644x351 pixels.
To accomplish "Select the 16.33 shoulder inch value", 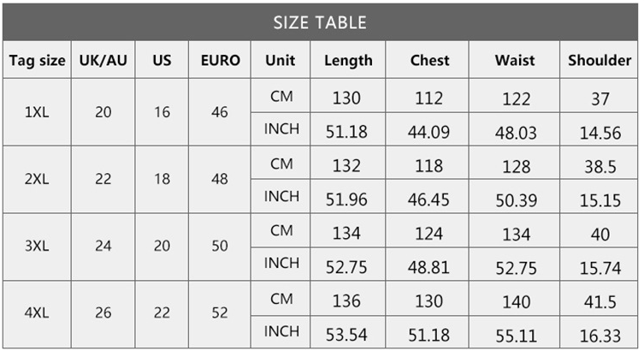I will (x=600, y=332).
